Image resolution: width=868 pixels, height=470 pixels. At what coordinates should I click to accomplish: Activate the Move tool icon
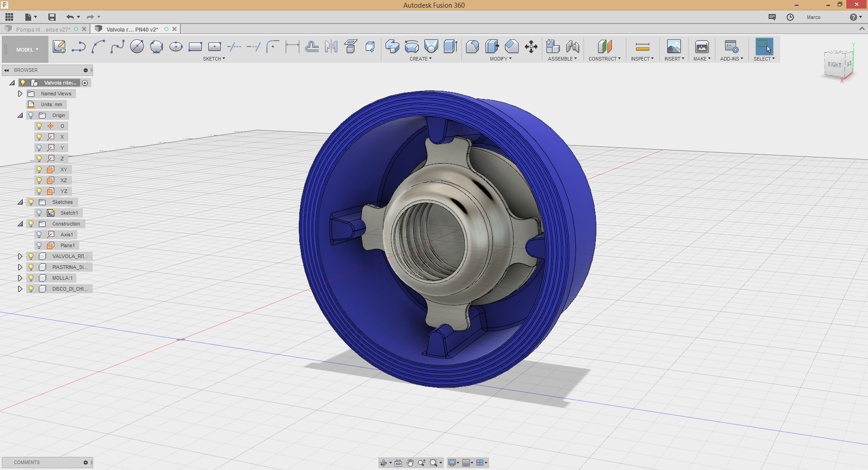tap(531, 47)
